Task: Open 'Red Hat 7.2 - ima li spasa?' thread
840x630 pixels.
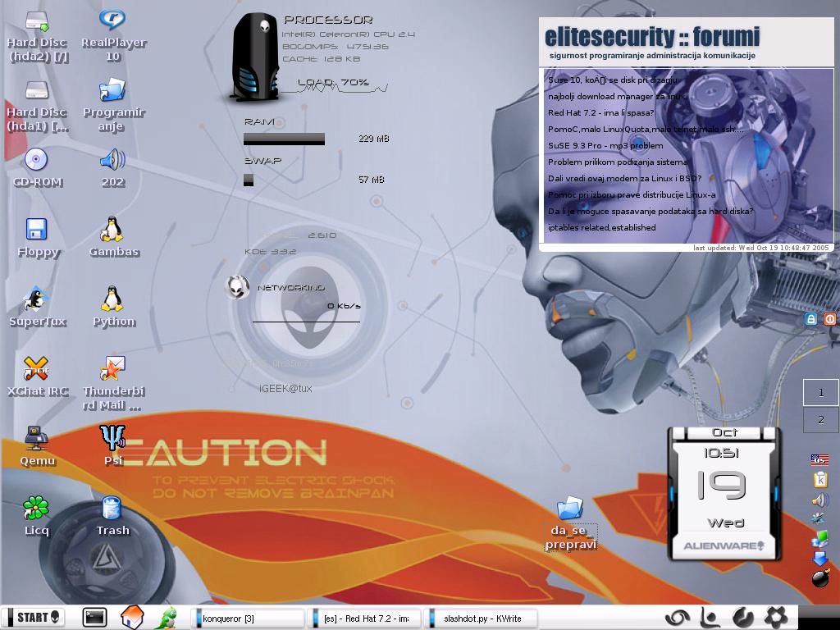Action: (x=600, y=113)
